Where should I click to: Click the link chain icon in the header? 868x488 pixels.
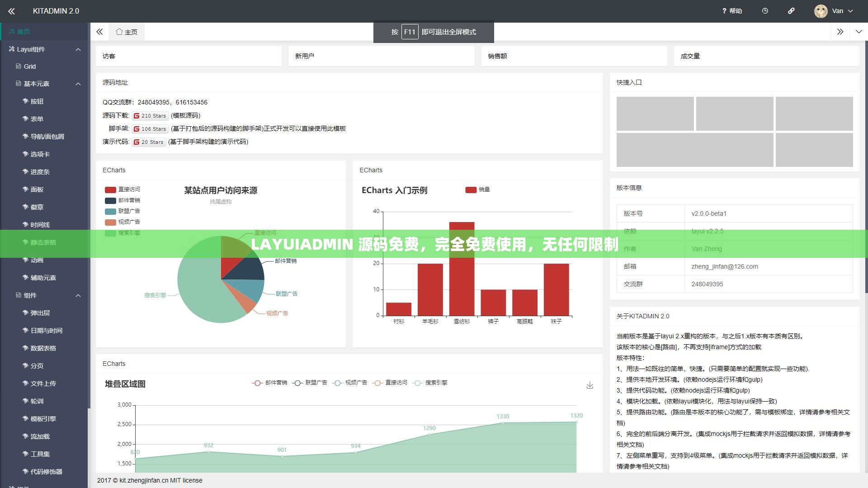coord(791,11)
